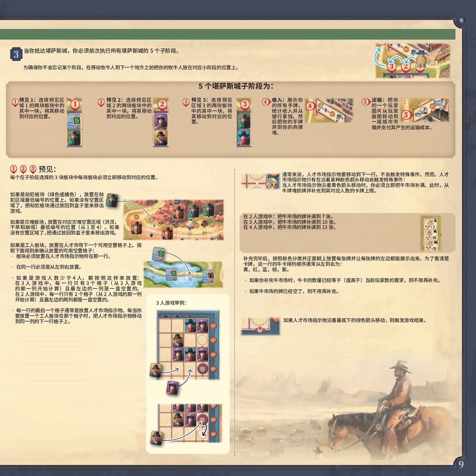Click the small red pin before 预见 1:
Image resolution: width=476 pixels, height=476 pixels.
click(x=15, y=102)
